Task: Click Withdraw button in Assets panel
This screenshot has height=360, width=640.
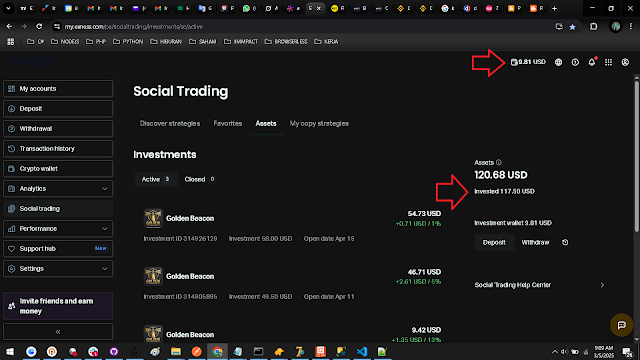Action: click(535, 242)
